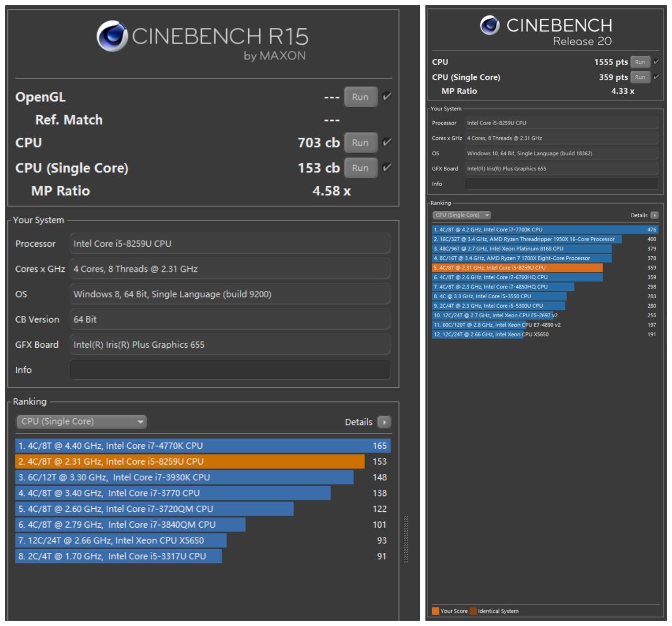Click the orange Your Score legend swatch
Image resolution: width=672 pixels, height=626 pixels.
tap(435, 611)
